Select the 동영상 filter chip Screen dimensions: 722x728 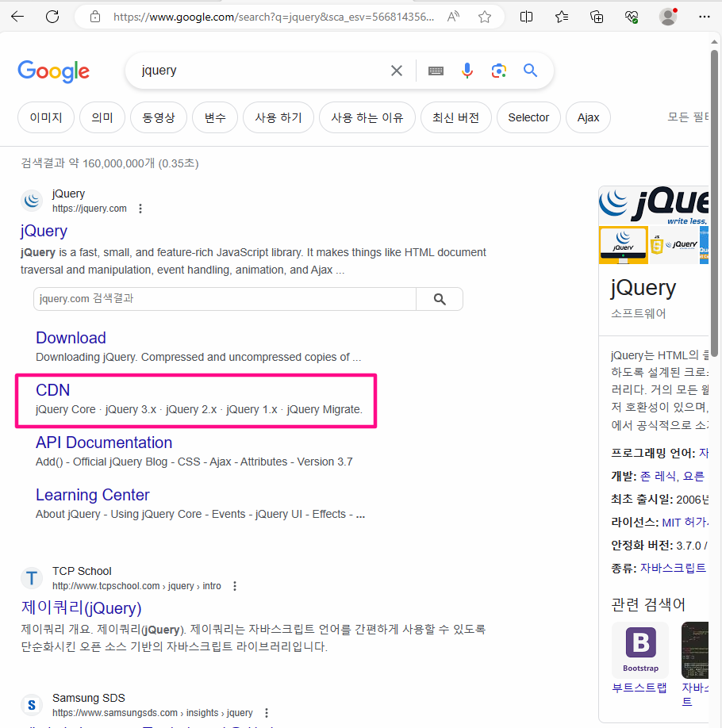159,117
